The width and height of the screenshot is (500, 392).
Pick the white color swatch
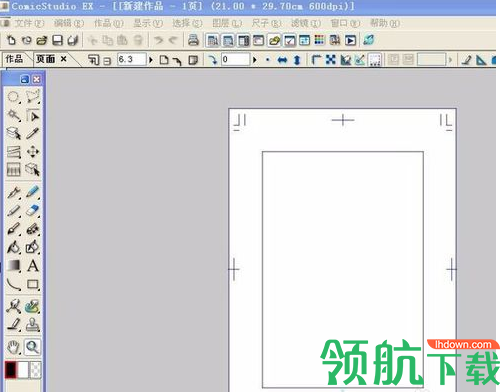tap(23, 370)
